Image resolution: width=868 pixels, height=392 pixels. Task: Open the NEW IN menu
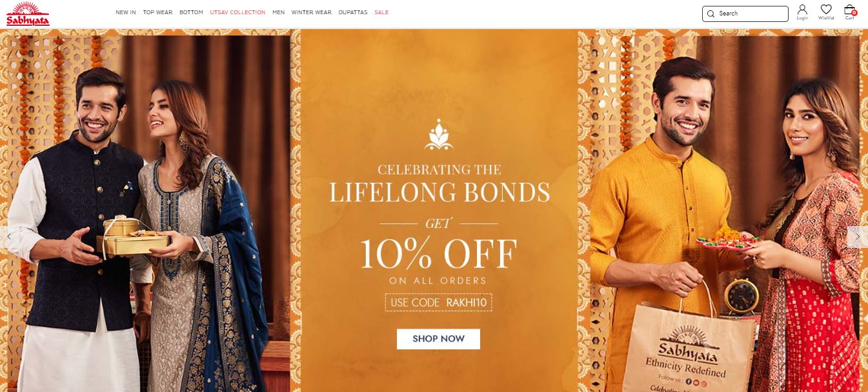pyautogui.click(x=126, y=13)
